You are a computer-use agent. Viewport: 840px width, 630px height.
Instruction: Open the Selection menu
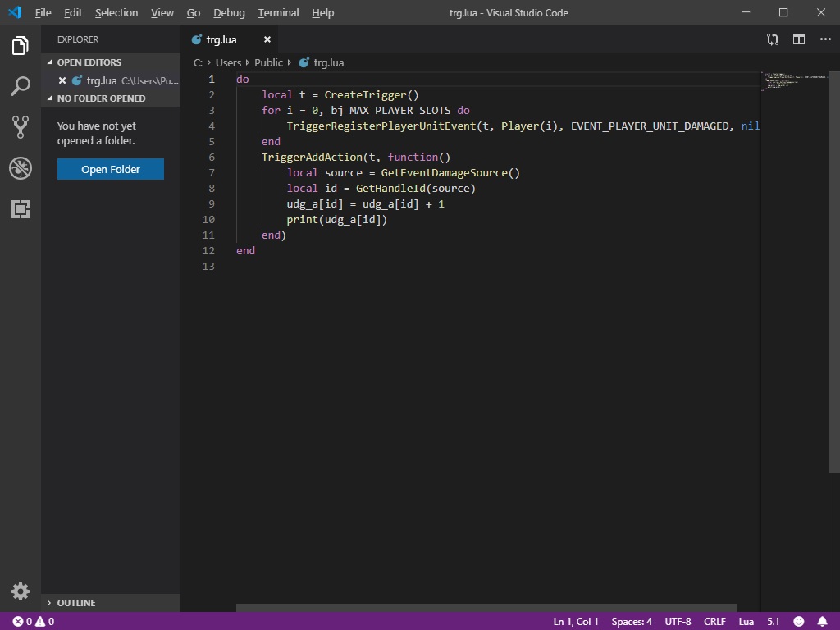(x=116, y=12)
